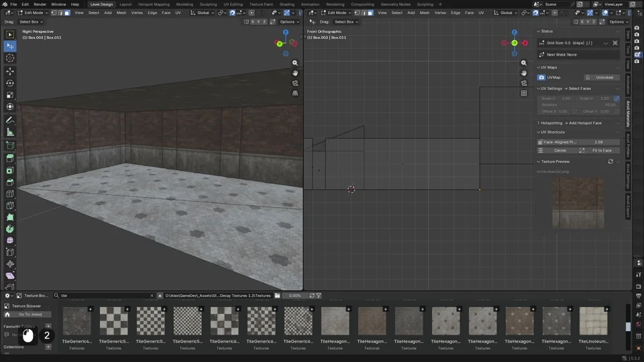Viewport: 644px width, 362px height.
Task: Select the Poly Build tool
Action: pos(10,217)
